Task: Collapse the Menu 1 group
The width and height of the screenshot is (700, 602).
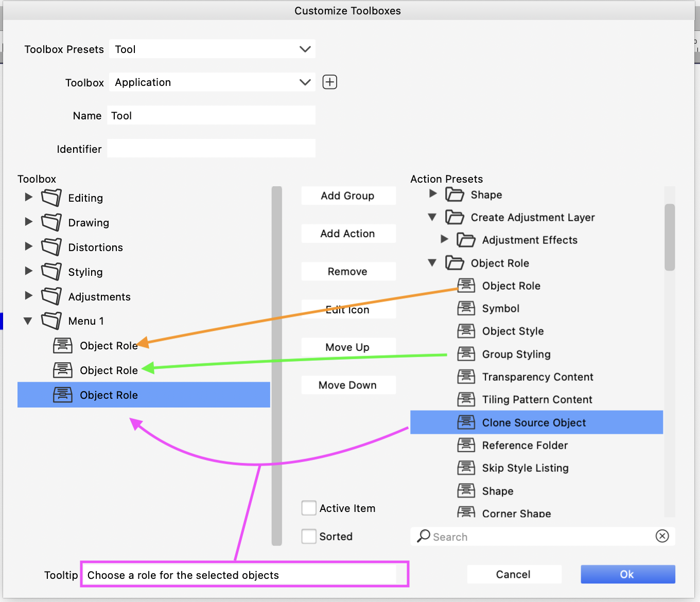Action: pos(28,321)
